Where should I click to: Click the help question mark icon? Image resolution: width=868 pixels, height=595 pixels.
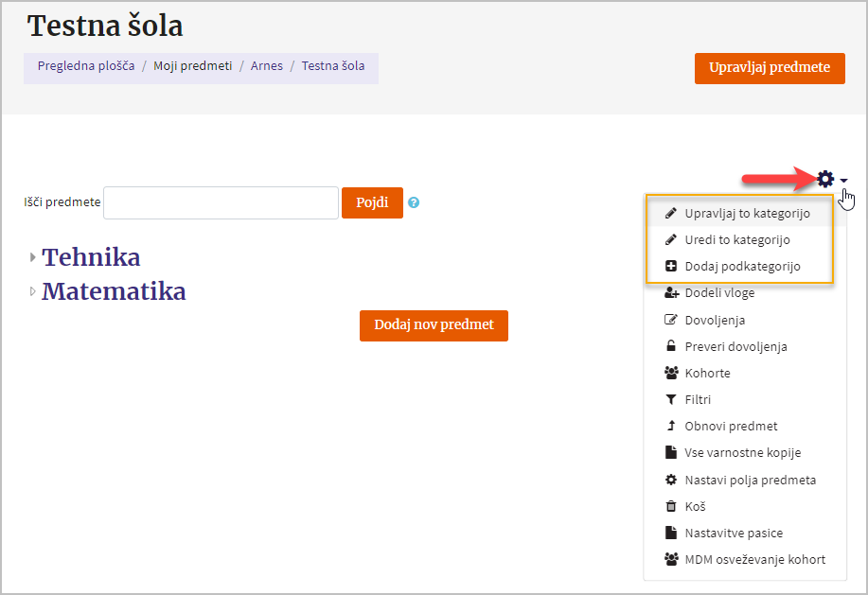414,202
